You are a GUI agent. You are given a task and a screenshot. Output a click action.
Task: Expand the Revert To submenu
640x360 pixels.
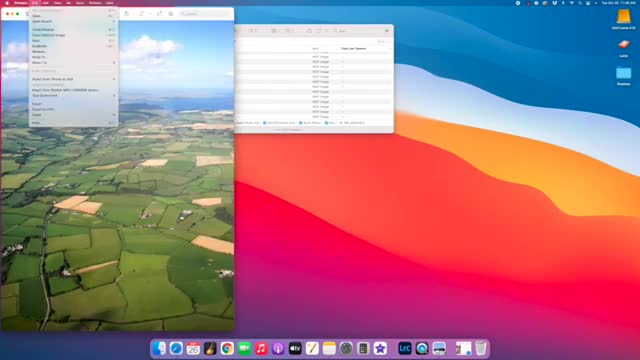73,63
